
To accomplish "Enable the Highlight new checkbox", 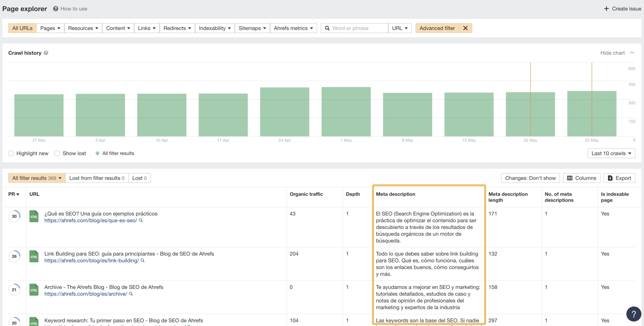I will [x=11, y=153].
